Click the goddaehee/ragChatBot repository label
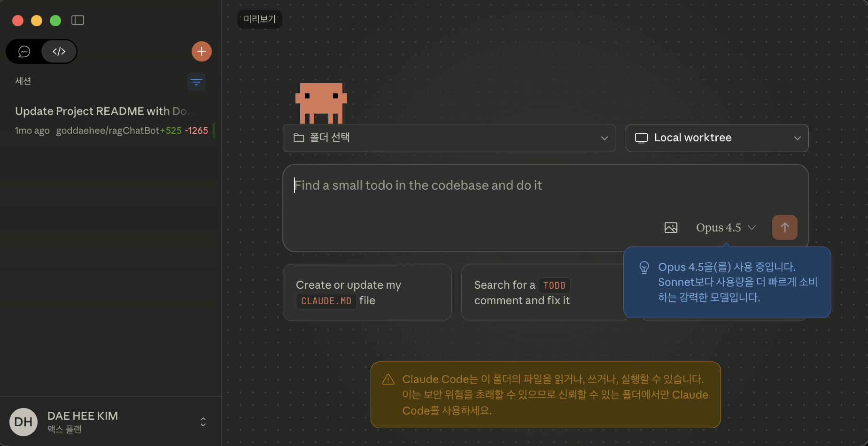This screenshot has width=868, height=446. point(108,131)
